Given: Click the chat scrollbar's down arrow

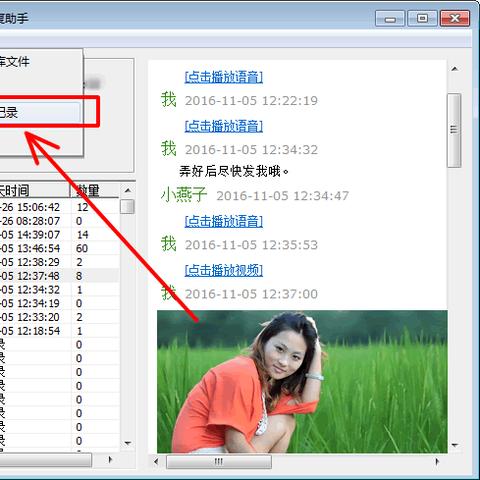Looking at the screenshot, I should [455, 445].
